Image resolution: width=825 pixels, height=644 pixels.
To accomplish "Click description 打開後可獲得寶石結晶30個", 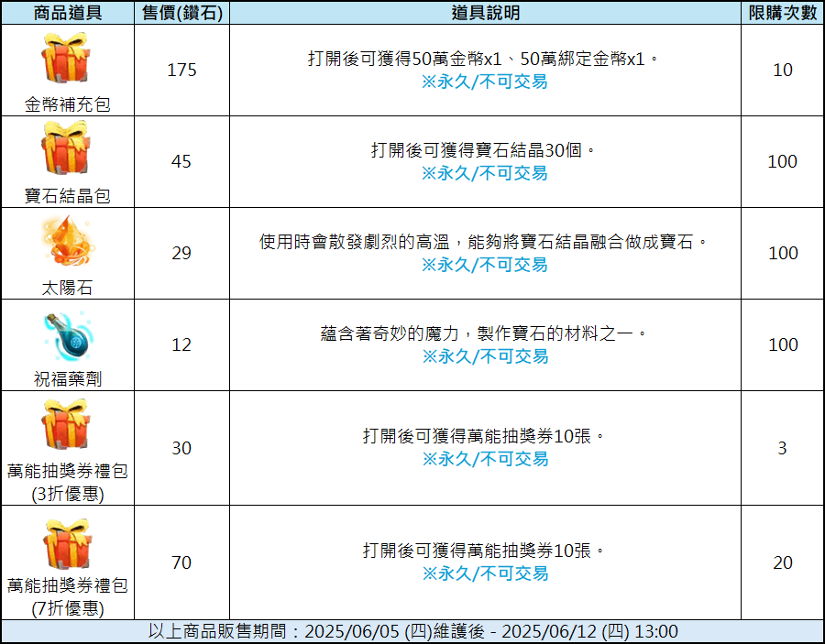I will coord(483,150).
